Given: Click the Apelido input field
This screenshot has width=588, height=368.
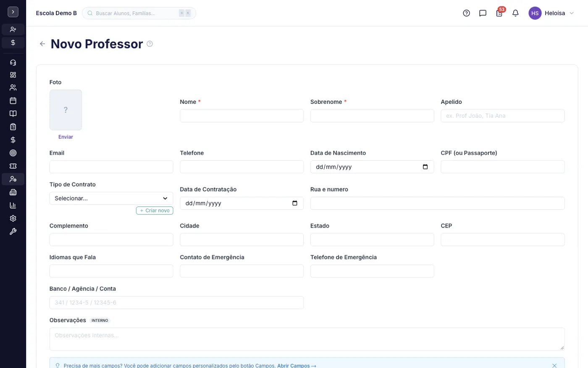Looking at the screenshot, I should (502, 116).
